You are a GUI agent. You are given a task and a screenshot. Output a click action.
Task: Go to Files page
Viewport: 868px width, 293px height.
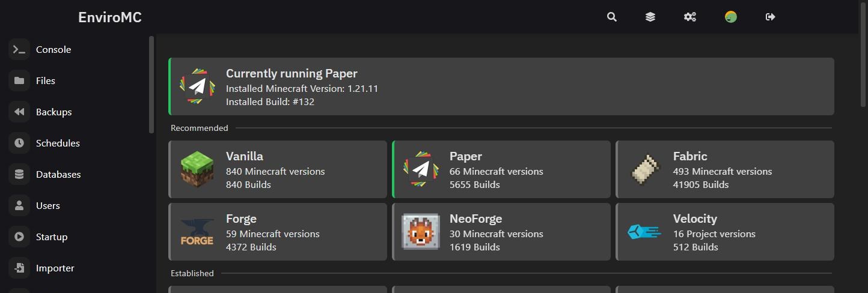(x=46, y=80)
